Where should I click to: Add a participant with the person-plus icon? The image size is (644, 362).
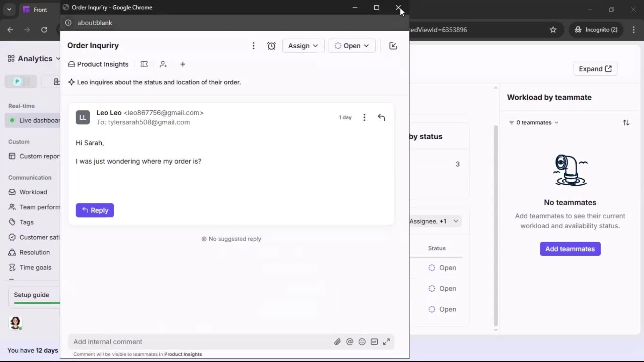tap(163, 64)
